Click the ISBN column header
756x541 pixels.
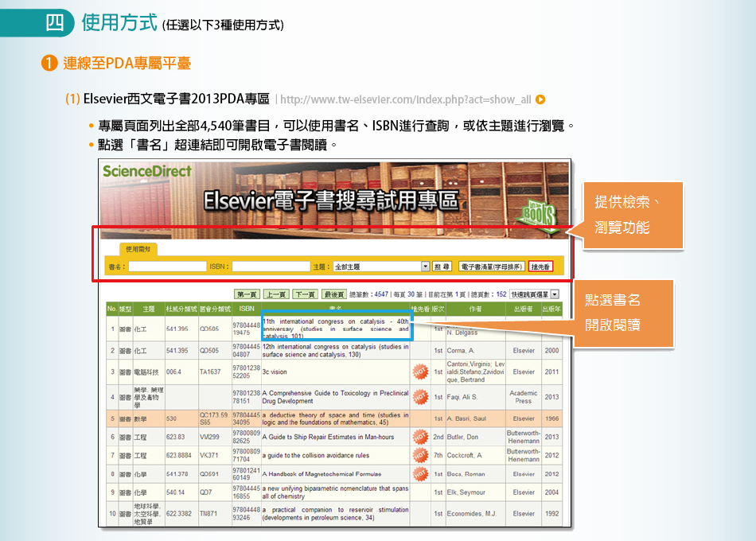pos(247,309)
